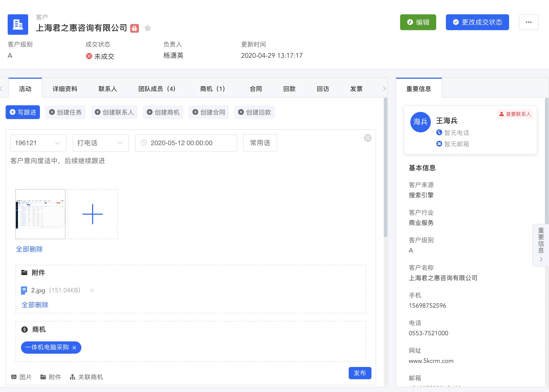Screen dimensions: 549x392
Task: Open the more options ellipsis menu
Action: [528, 22]
